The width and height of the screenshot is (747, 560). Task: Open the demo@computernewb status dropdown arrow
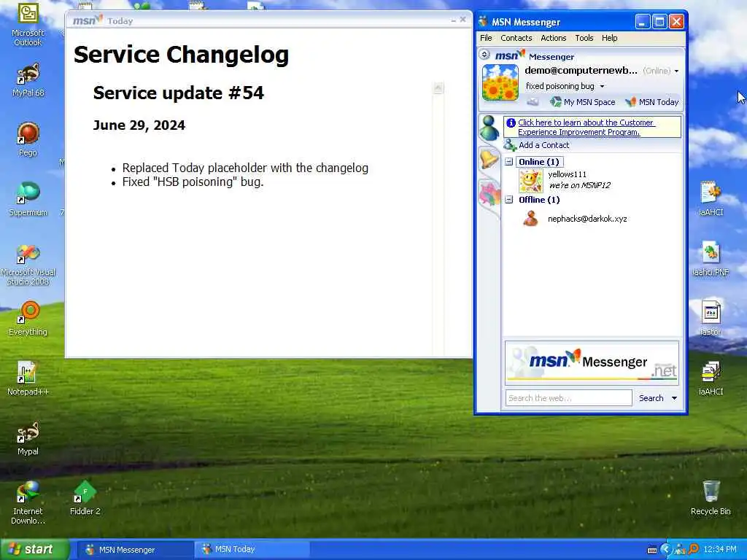(676, 71)
